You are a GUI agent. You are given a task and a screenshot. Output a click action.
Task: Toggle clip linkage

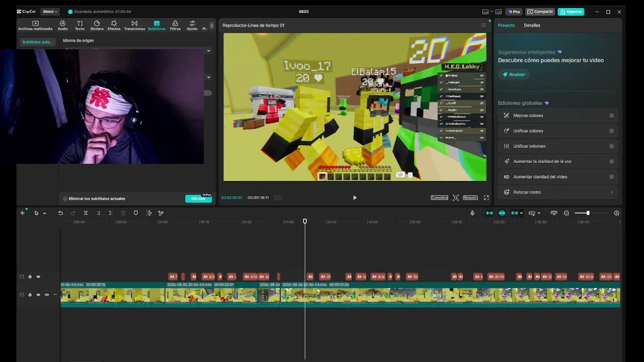pos(514,213)
